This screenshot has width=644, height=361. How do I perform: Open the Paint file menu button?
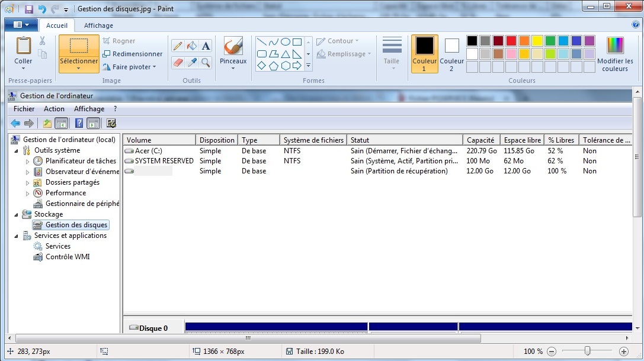tap(21, 25)
